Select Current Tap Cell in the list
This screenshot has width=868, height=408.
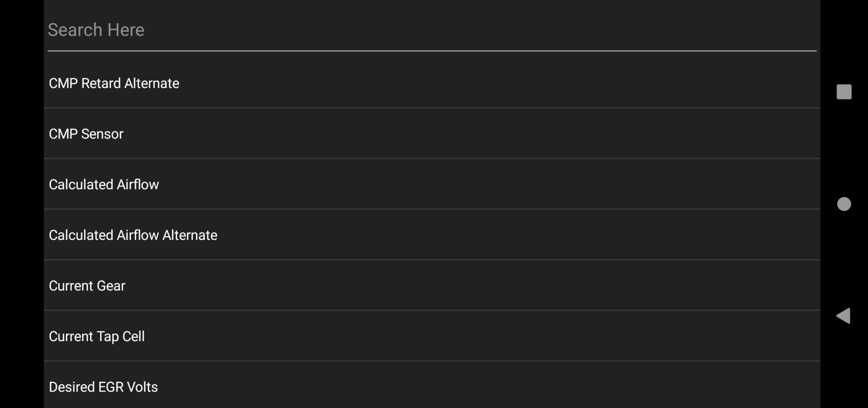(96, 336)
